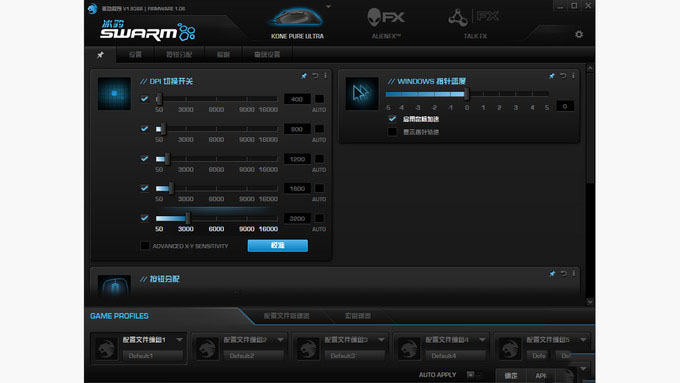Click the scroll down arrow of the main panel
The height and width of the screenshot is (383, 680).
click(590, 301)
